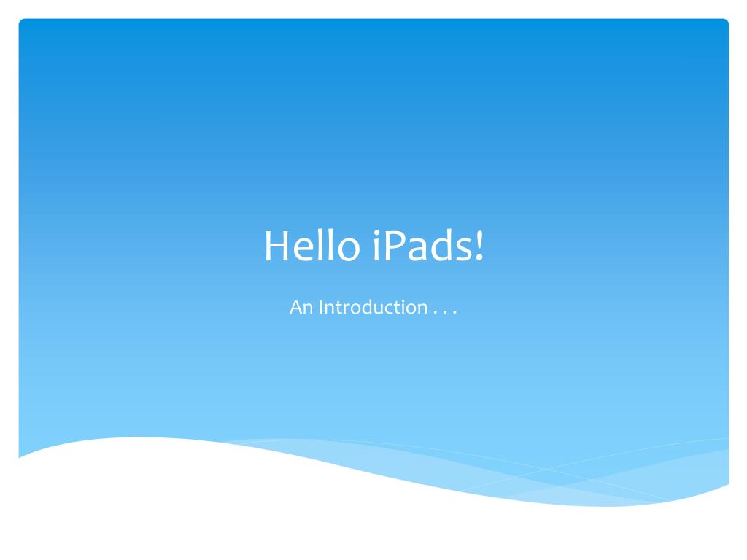Select the "An Introduction . . ." subtitle

(373, 307)
